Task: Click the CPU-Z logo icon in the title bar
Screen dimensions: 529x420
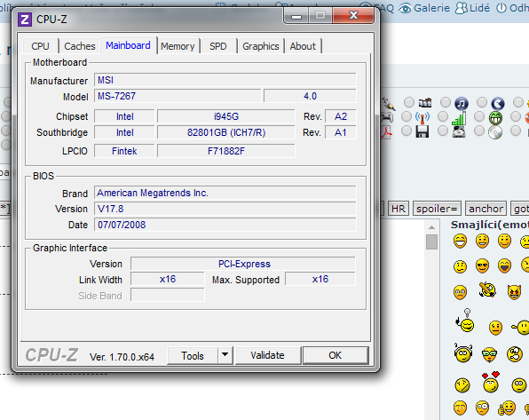Action: pyautogui.click(x=25, y=20)
